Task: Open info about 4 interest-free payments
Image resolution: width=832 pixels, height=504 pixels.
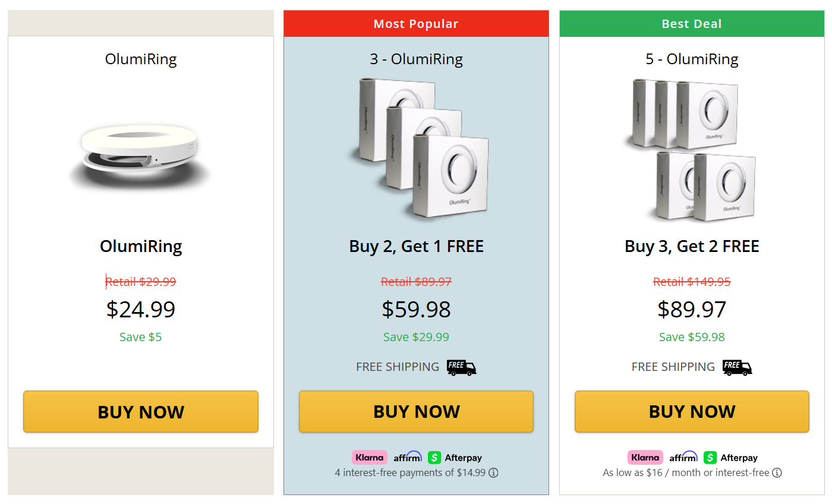Action: pos(494,472)
